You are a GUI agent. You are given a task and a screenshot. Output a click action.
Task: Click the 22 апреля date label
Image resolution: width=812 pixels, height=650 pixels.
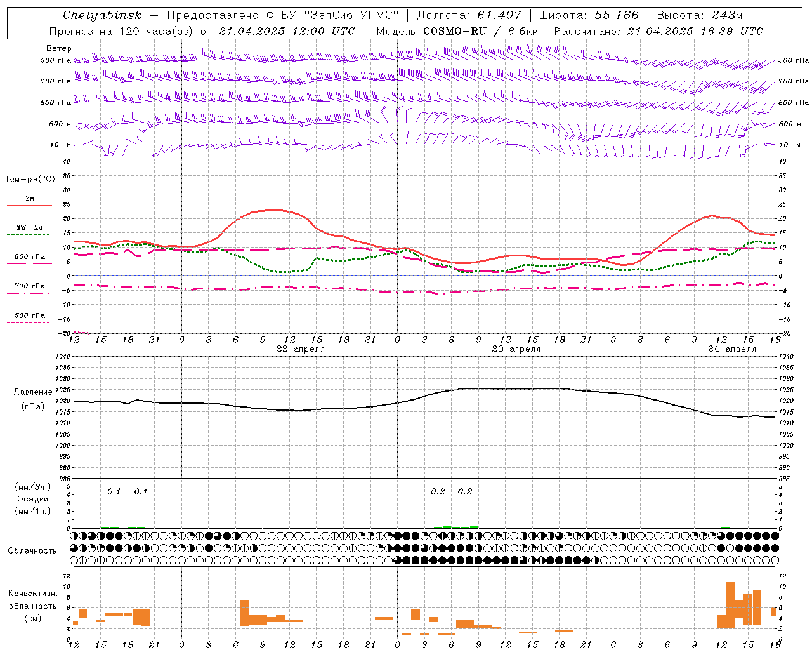point(301,349)
